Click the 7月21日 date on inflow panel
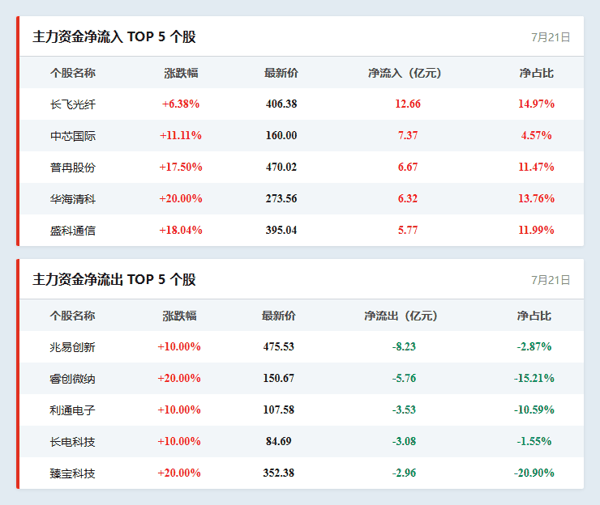This screenshot has height=505, width=600. point(551,37)
